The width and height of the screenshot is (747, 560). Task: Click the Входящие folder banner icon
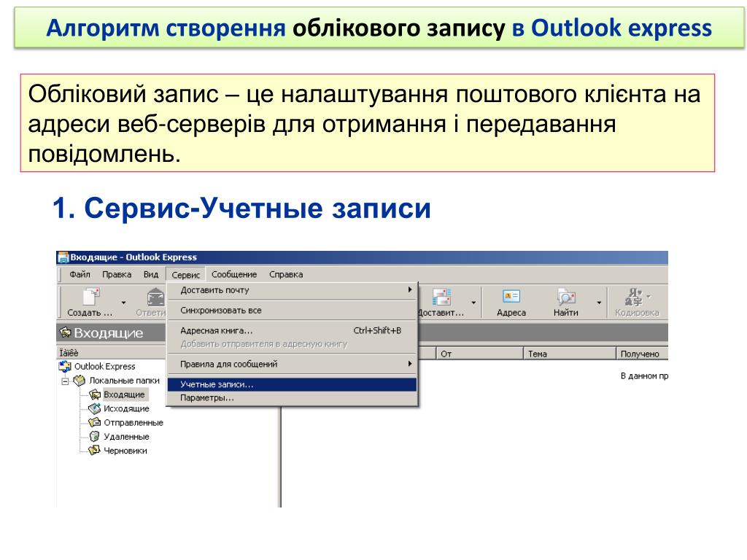[65, 332]
